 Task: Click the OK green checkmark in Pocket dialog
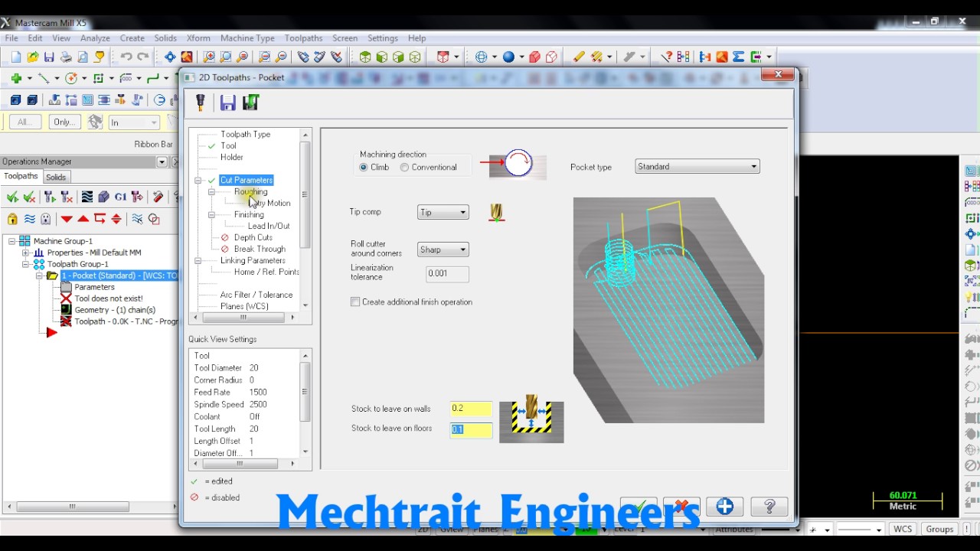tap(638, 507)
